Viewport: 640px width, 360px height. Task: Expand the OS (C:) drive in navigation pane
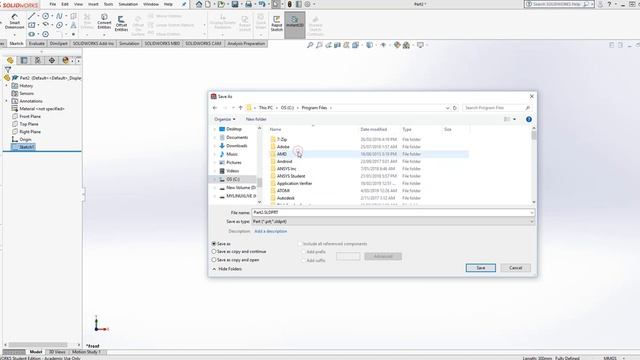click(215, 179)
